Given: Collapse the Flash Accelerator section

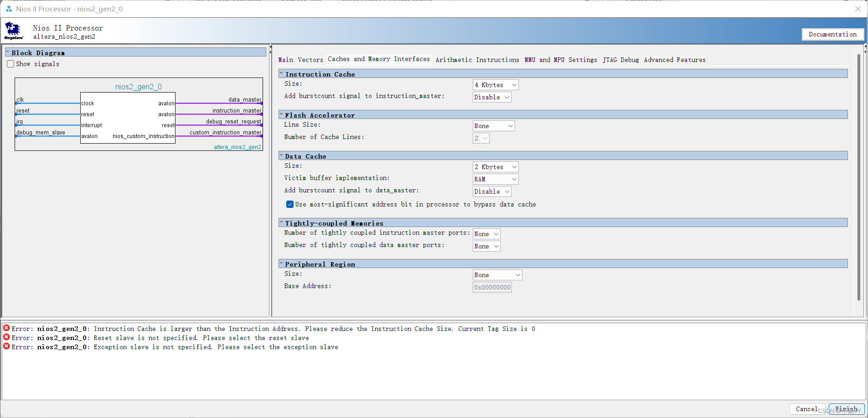Looking at the screenshot, I should click(281, 115).
